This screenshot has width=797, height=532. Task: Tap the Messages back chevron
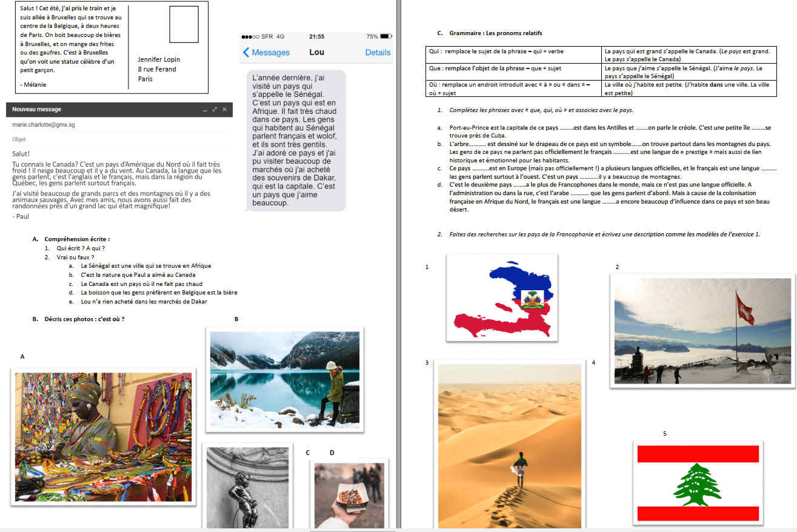pyautogui.click(x=246, y=53)
